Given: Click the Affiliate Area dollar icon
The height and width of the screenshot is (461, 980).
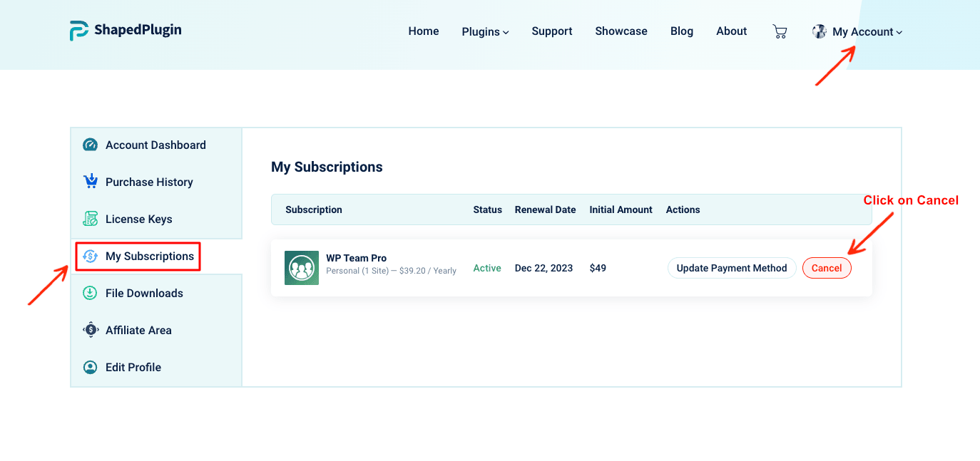Looking at the screenshot, I should click(x=90, y=330).
